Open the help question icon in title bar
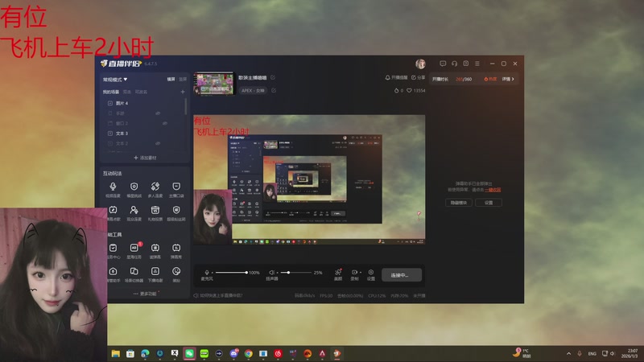This screenshot has height=362, width=644. tap(466, 64)
